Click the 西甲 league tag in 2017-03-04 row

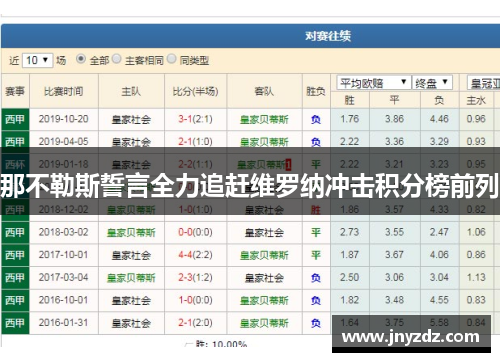click(x=15, y=278)
